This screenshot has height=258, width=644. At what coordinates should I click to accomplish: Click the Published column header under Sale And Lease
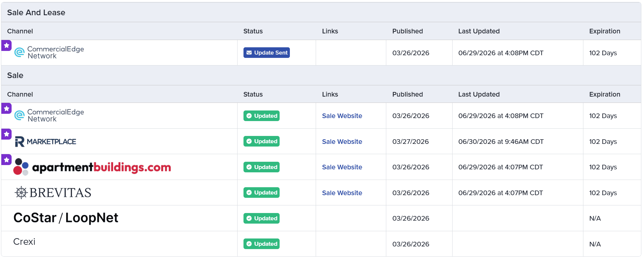407,31
